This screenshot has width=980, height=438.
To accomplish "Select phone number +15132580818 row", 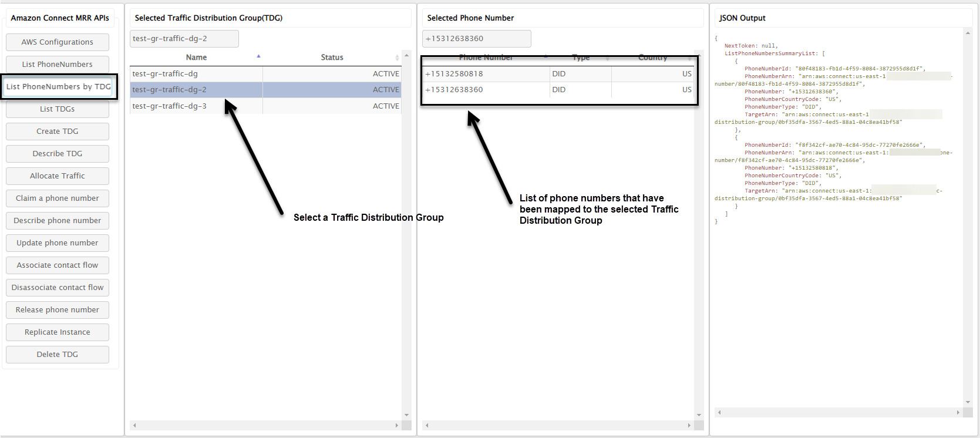I will point(558,74).
